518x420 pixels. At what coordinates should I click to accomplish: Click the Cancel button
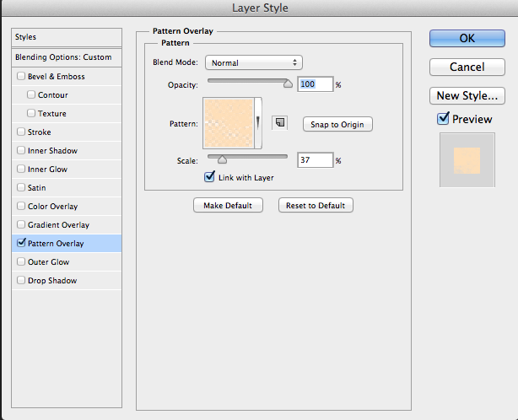point(467,67)
